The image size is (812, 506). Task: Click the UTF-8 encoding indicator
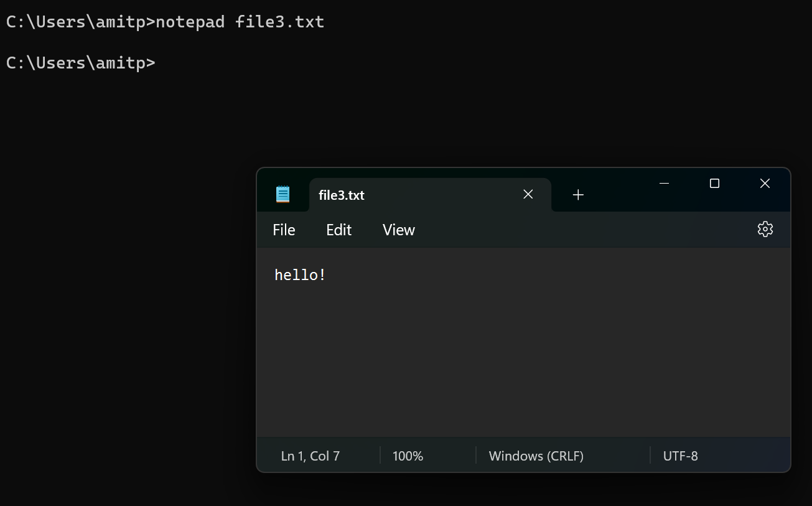pyautogui.click(x=680, y=456)
